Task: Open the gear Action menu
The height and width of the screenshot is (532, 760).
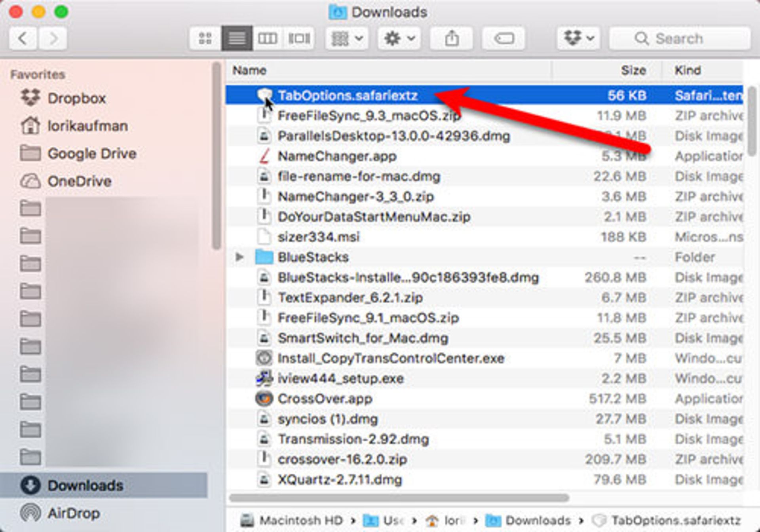Action: coord(399,38)
